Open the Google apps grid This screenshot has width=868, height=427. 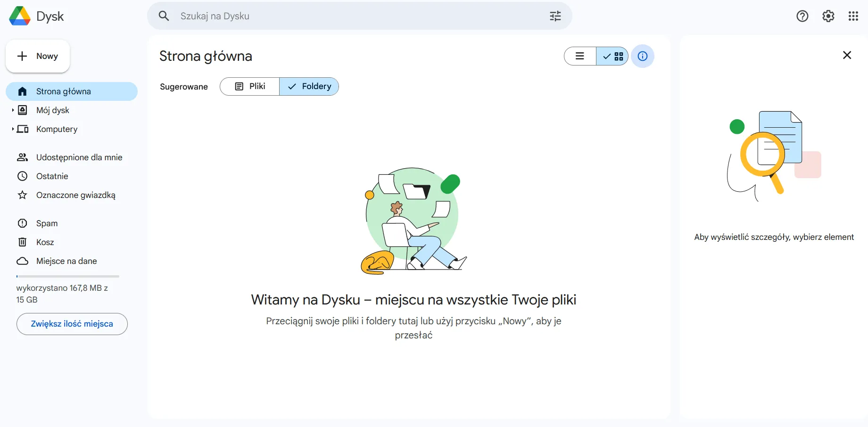point(853,16)
